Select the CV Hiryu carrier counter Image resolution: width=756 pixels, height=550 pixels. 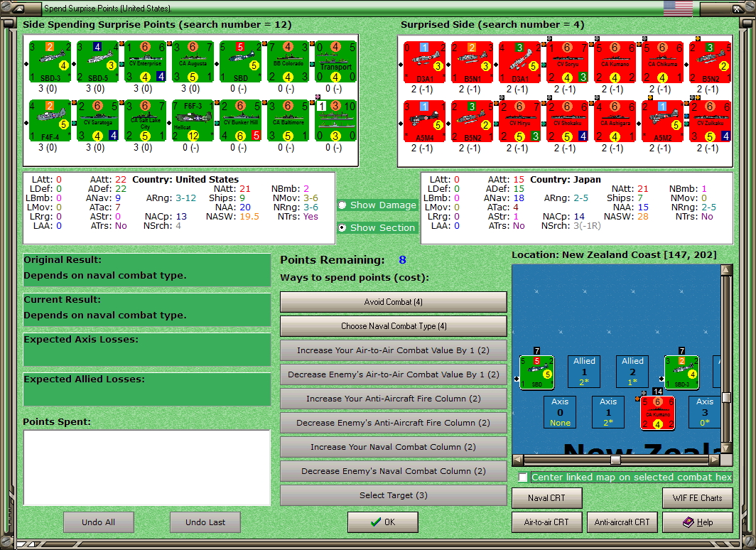coord(520,121)
